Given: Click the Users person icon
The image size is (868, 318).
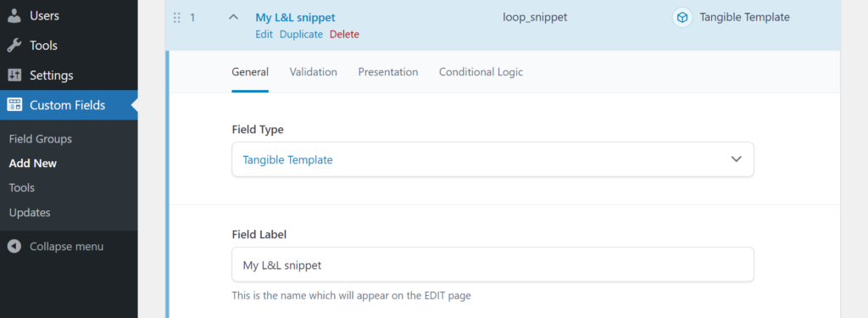Looking at the screenshot, I should (x=14, y=15).
